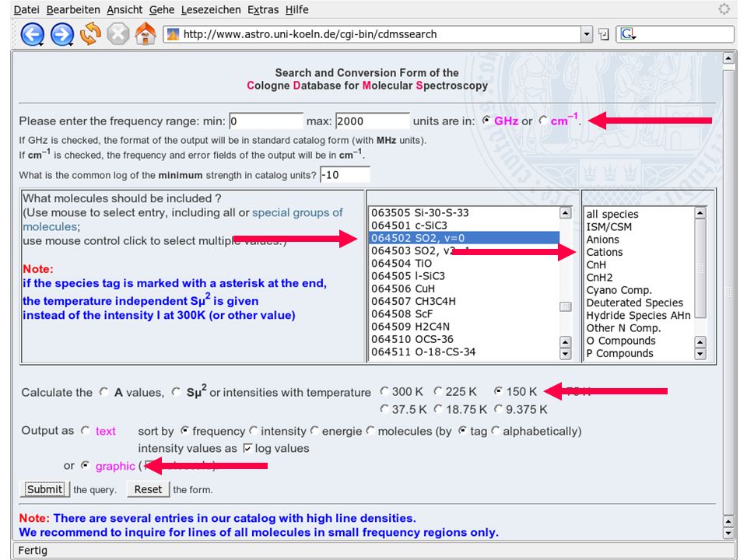Select 064506 CuH in molecule list
Viewport: 747px width, 560px height.
coord(464,289)
